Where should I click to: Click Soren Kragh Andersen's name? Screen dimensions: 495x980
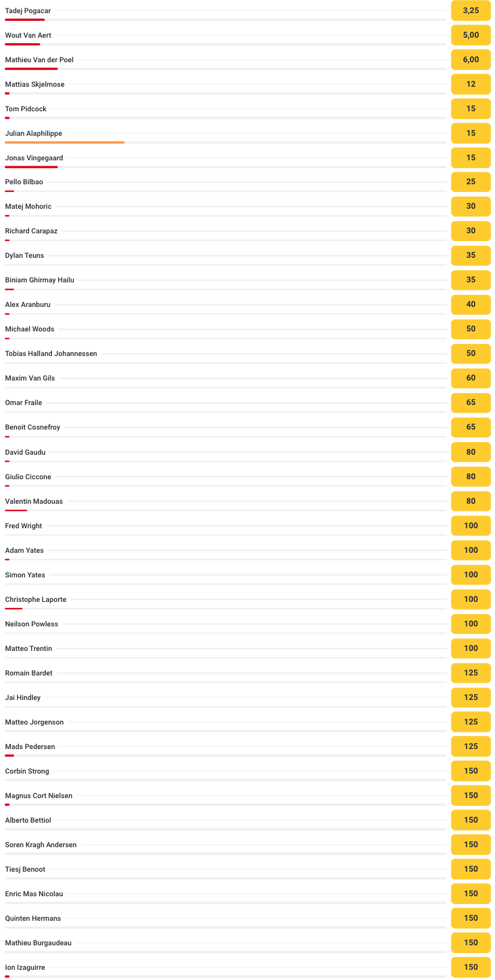[41, 845]
